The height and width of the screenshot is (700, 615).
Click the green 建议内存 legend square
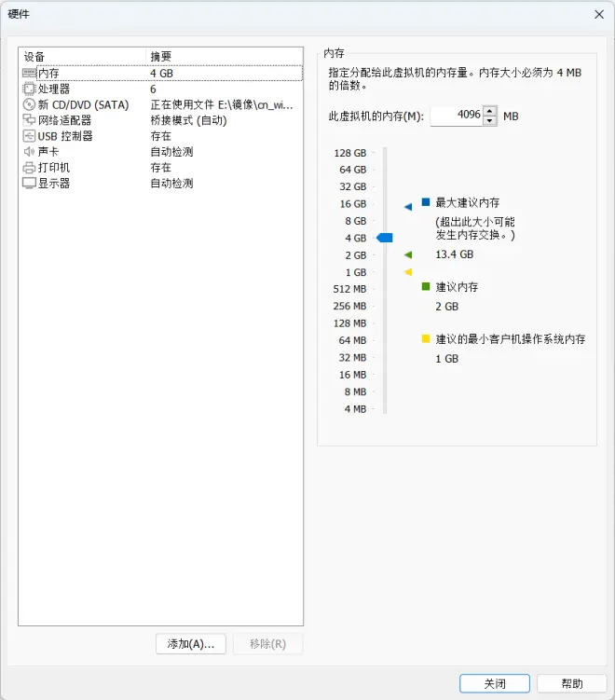(426, 286)
